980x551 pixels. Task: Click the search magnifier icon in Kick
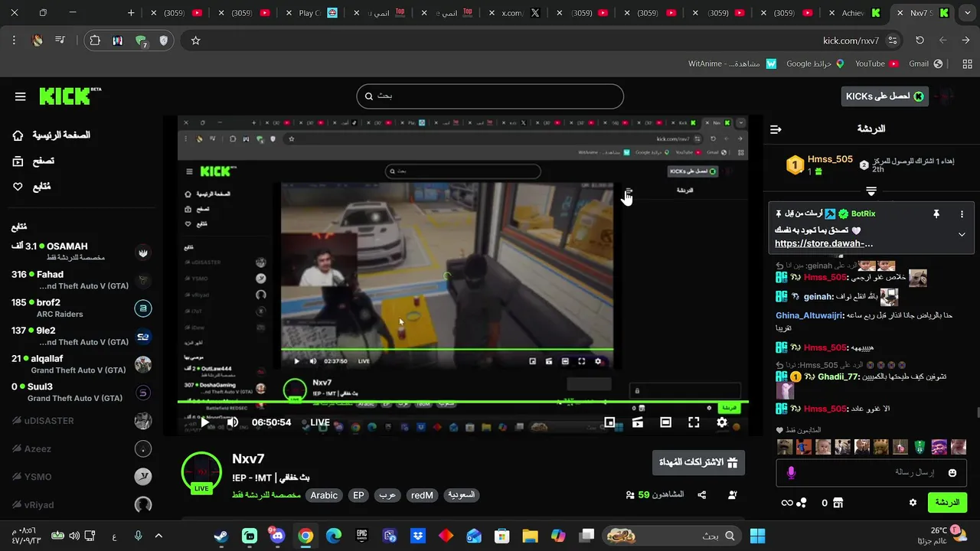tap(369, 96)
